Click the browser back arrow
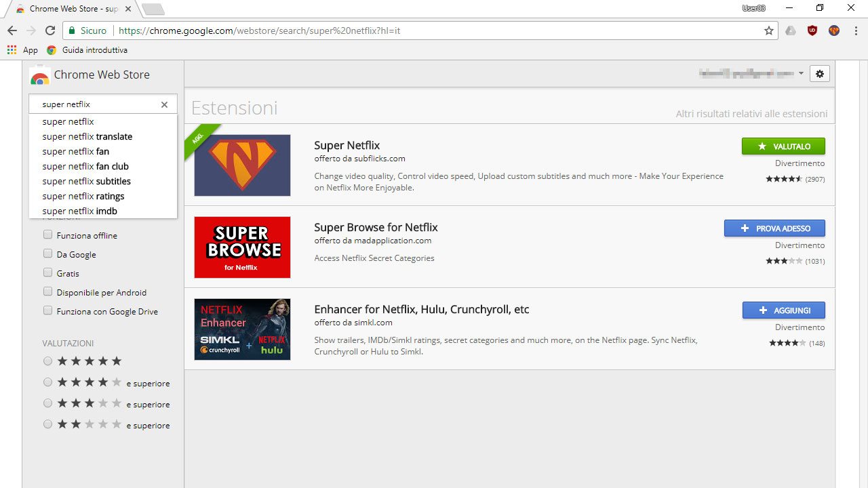 pyautogui.click(x=12, y=30)
